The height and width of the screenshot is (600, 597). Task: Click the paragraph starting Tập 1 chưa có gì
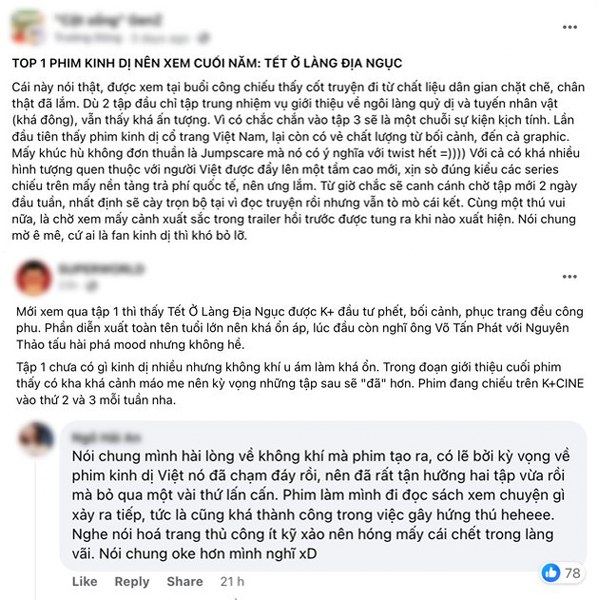[x=300, y=383]
